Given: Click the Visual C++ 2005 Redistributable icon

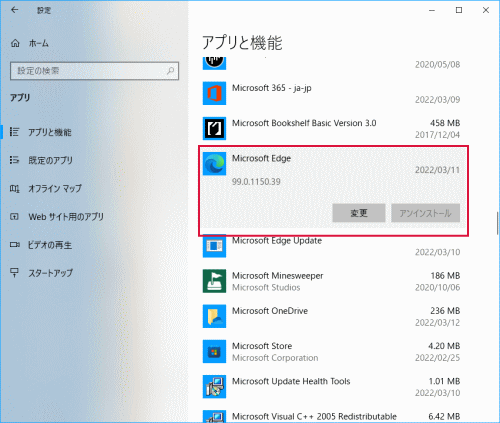Looking at the screenshot, I should [214, 416].
